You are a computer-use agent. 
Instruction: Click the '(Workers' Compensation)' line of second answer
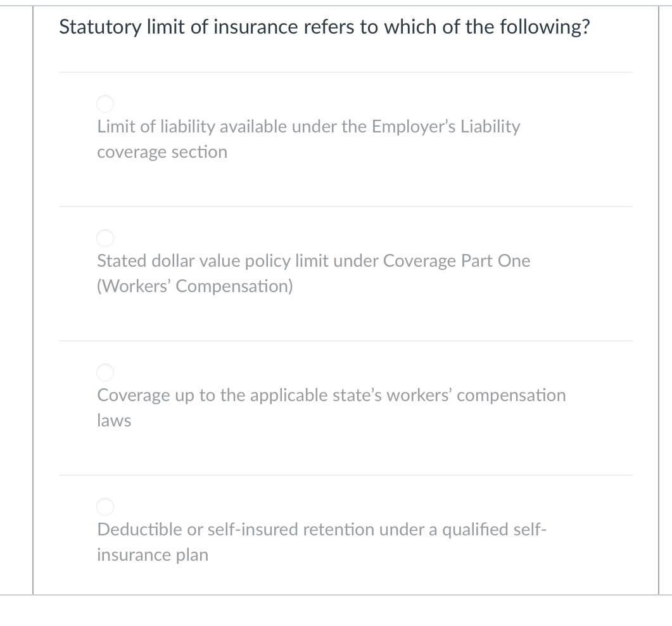(195, 286)
